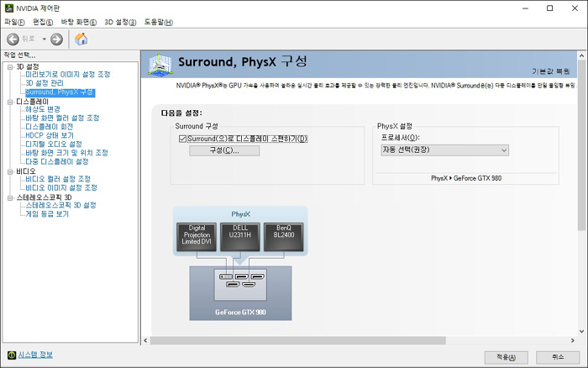The height and width of the screenshot is (368, 588).
Task: Open the 파일(F) menu
Action: tap(14, 22)
